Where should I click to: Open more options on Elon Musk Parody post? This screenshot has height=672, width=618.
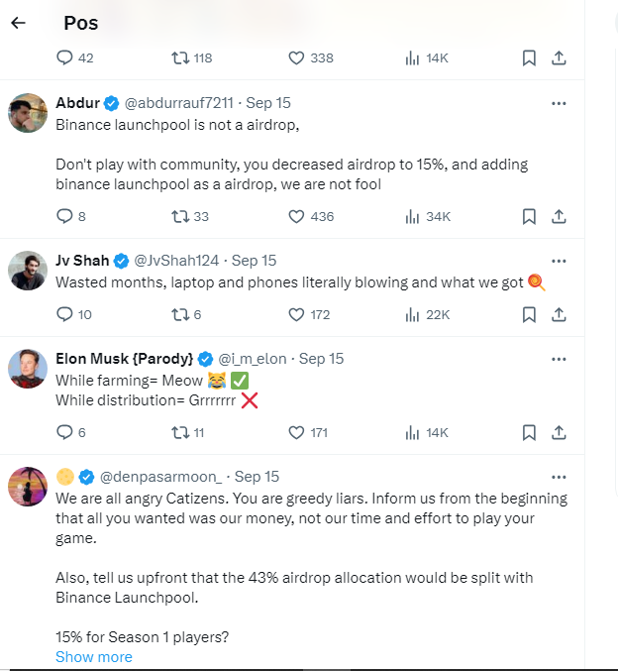pyautogui.click(x=559, y=359)
